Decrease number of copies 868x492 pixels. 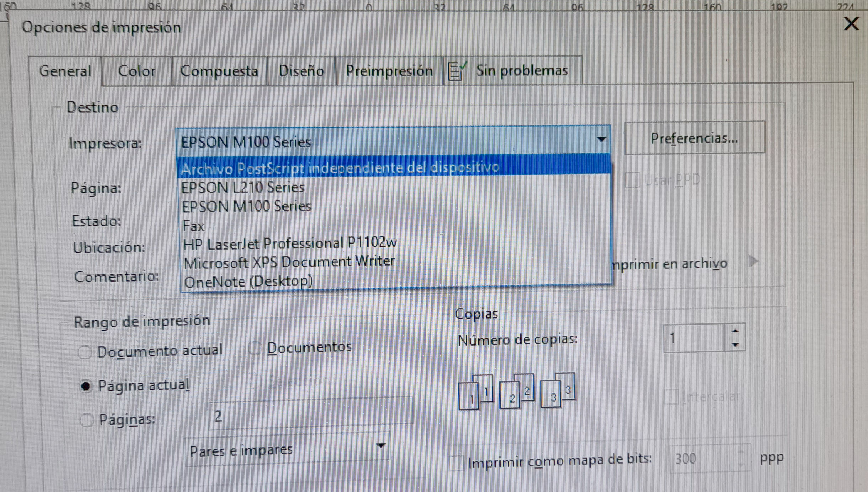click(x=735, y=344)
